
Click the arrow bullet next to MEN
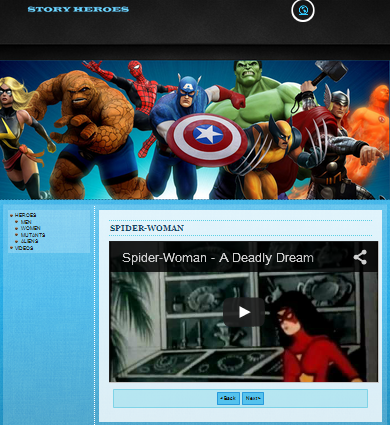(x=17, y=222)
